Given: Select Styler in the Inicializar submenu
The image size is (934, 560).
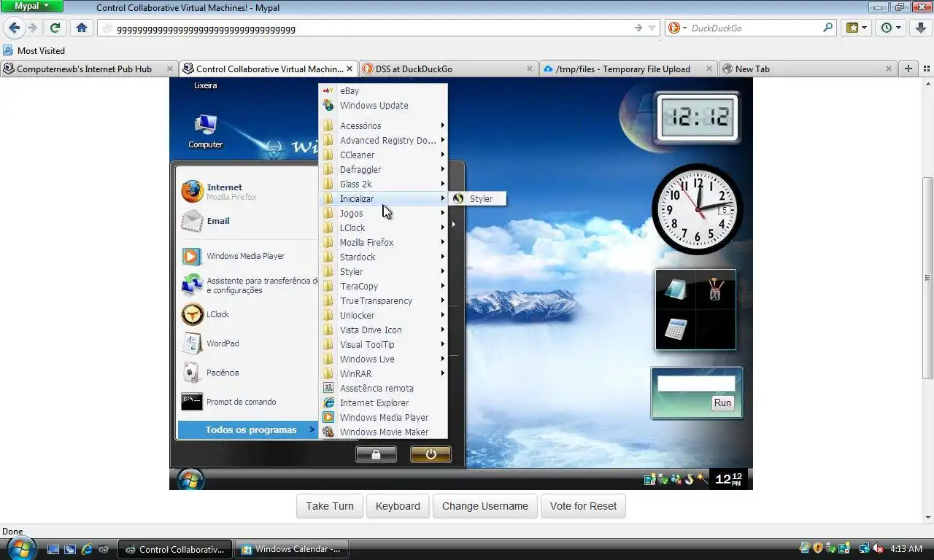Looking at the screenshot, I should point(477,198).
